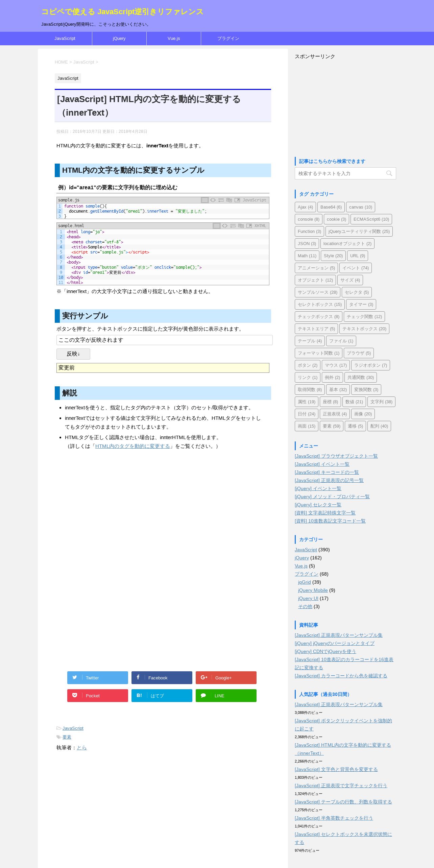Screen dimensions: 434x868
Task: Select the 要素 (59) tag
Action: [332, 426]
